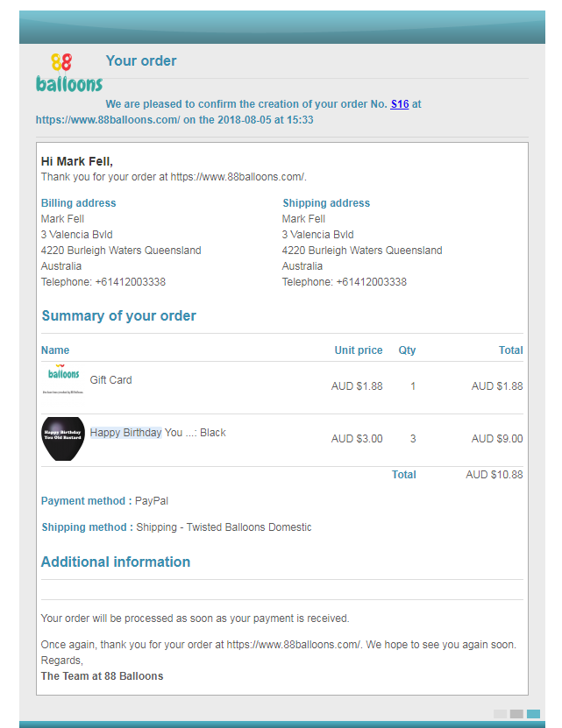Click the Qty column header
562x728 pixels.
[407, 350]
